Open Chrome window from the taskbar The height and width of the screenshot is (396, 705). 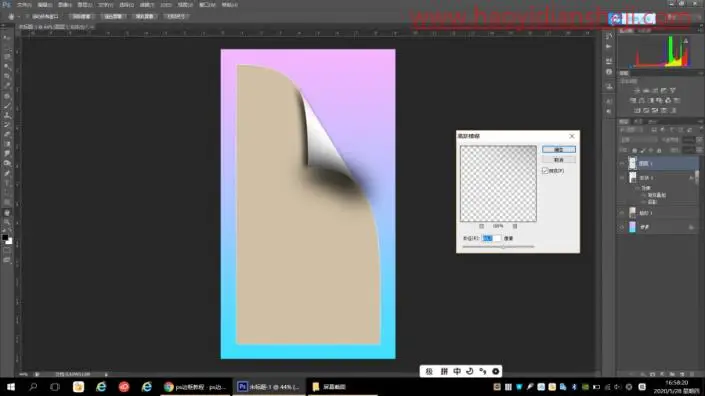pos(196,387)
